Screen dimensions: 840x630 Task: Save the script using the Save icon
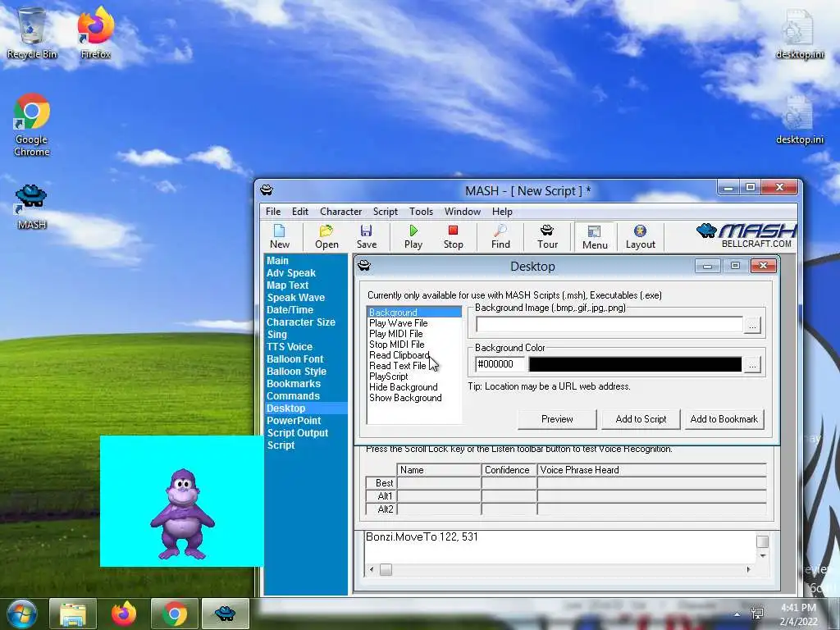tap(367, 237)
